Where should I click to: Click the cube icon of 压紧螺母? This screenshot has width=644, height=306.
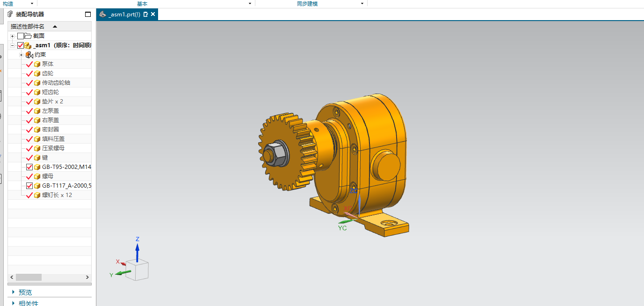(37, 148)
